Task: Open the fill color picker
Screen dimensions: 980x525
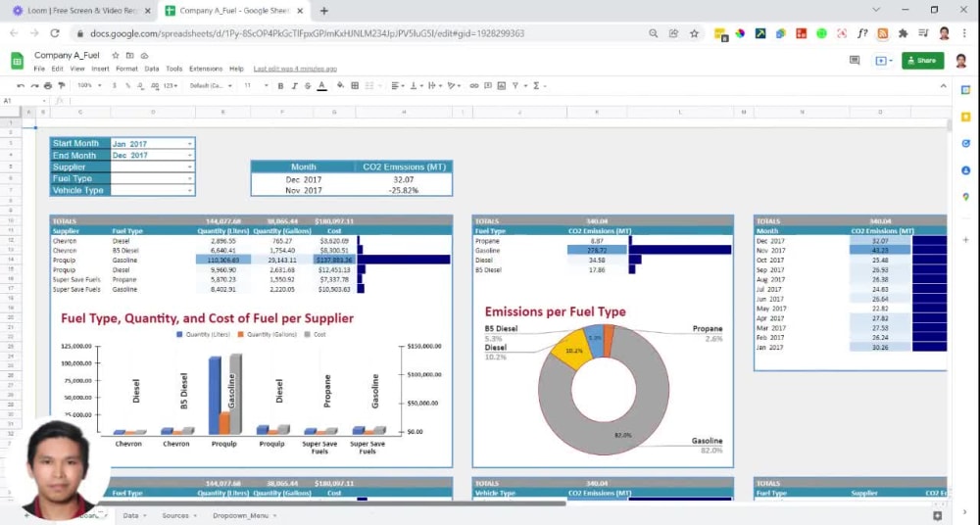Action: click(x=340, y=85)
